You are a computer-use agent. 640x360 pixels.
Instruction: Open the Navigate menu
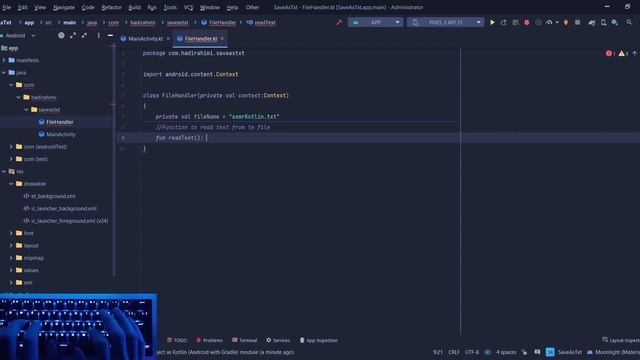point(64,7)
